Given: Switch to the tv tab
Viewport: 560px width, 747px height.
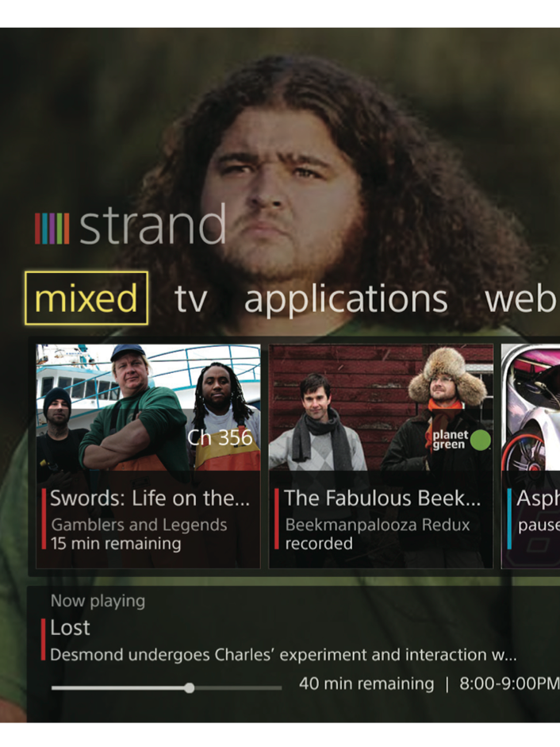Looking at the screenshot, I should [x=190, y=299].
